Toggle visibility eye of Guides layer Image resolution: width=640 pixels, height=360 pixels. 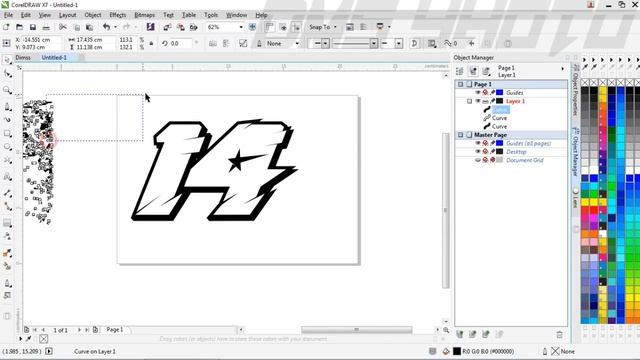point(478,93)
